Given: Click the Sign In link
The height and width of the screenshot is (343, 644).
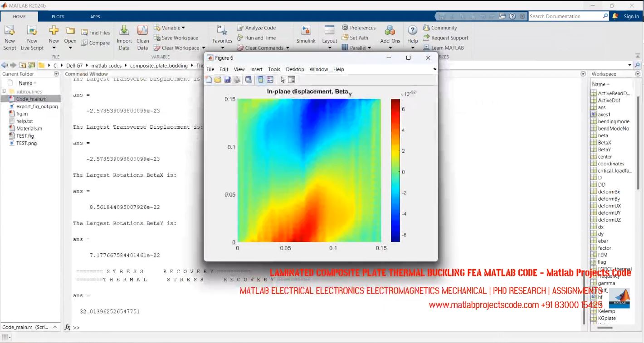Looking at the screenshot, I should click(x=631, y=16).
